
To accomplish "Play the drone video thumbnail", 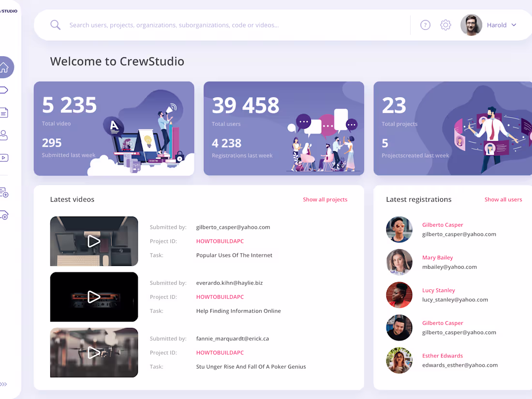I will [94, 353].
